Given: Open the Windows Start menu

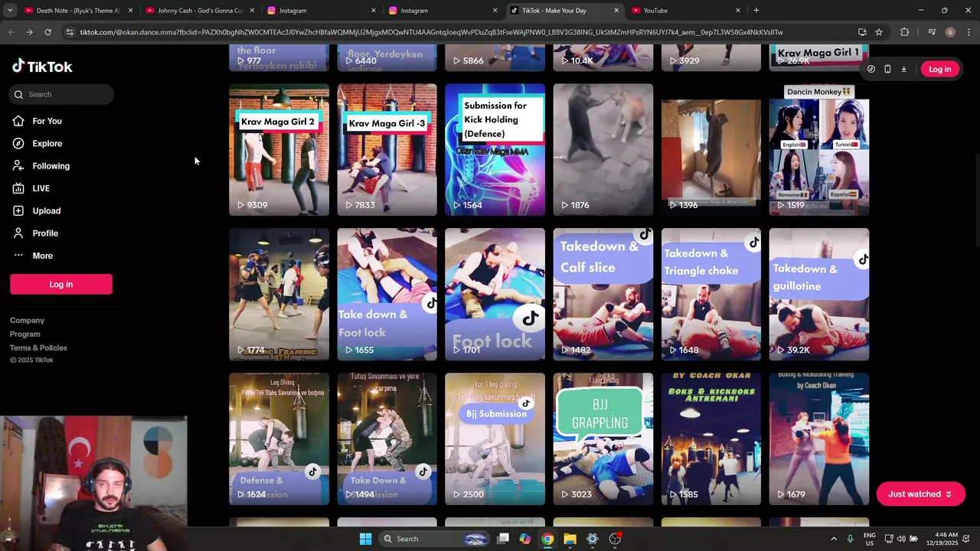Looking at the screenshot, I should [x=365, y=539].
